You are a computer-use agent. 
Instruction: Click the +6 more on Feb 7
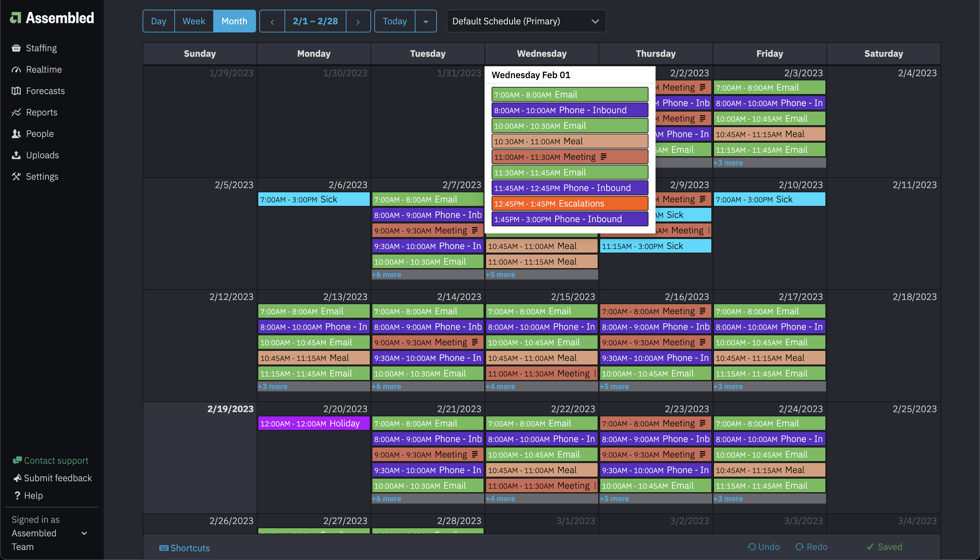[387, 274]
